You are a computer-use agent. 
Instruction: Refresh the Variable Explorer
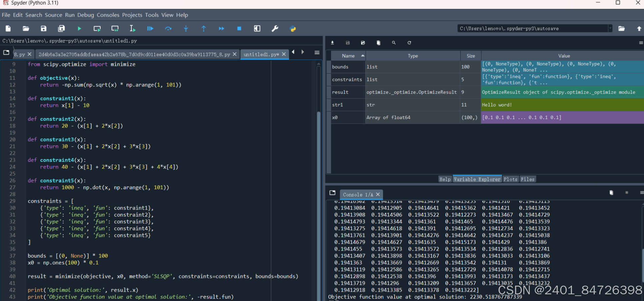(409, 43)
